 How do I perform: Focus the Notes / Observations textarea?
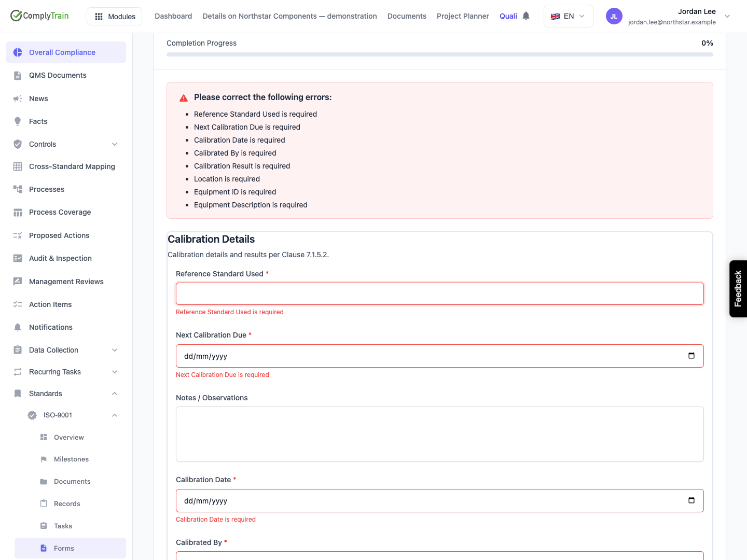(440, 434)
